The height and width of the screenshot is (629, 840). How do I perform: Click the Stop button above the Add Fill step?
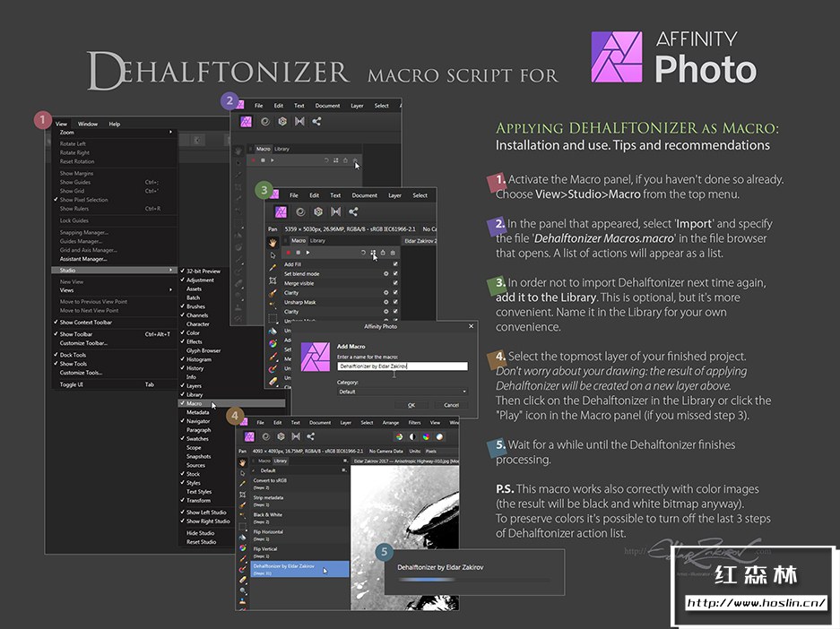point(299,253)
